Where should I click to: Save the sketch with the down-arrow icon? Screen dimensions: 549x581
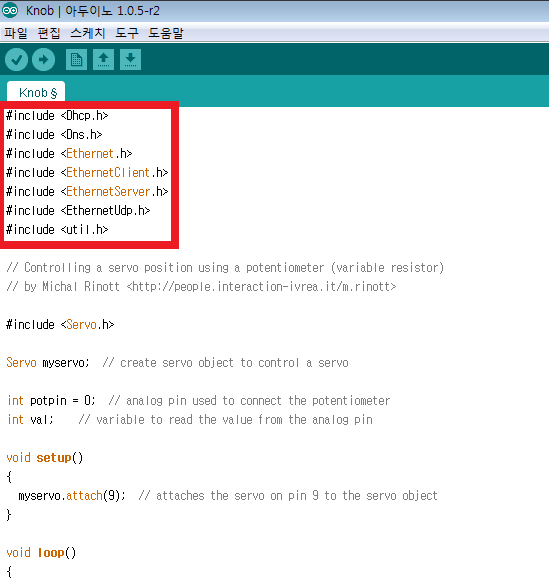click(130, 60)
